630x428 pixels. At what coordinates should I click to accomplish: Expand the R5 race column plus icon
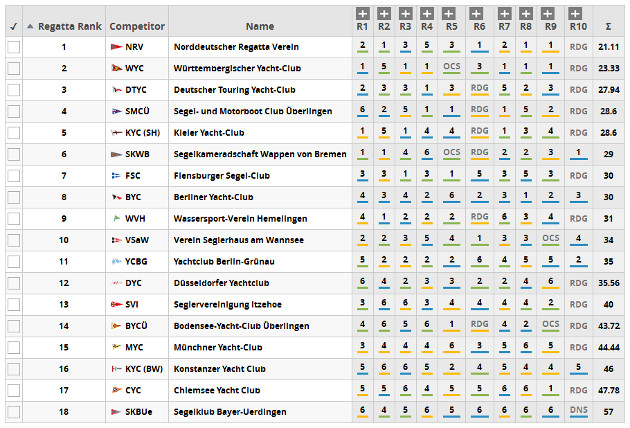[448, 14]
